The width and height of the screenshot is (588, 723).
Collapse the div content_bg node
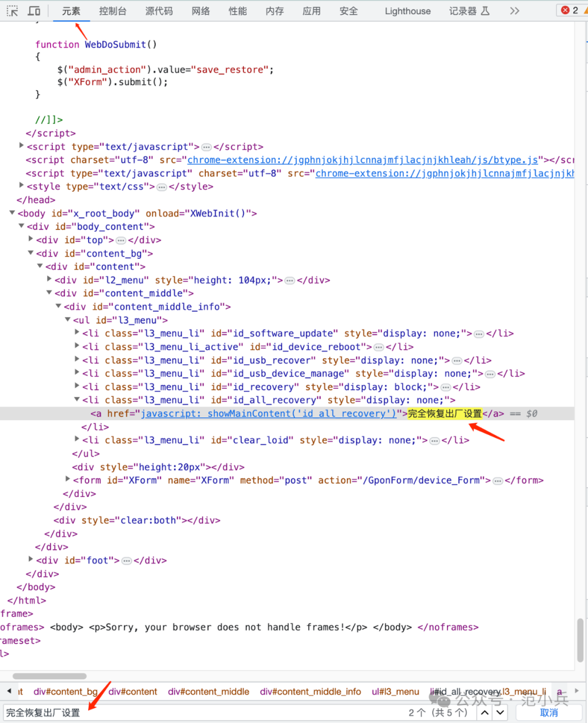(x=31, y=253)
